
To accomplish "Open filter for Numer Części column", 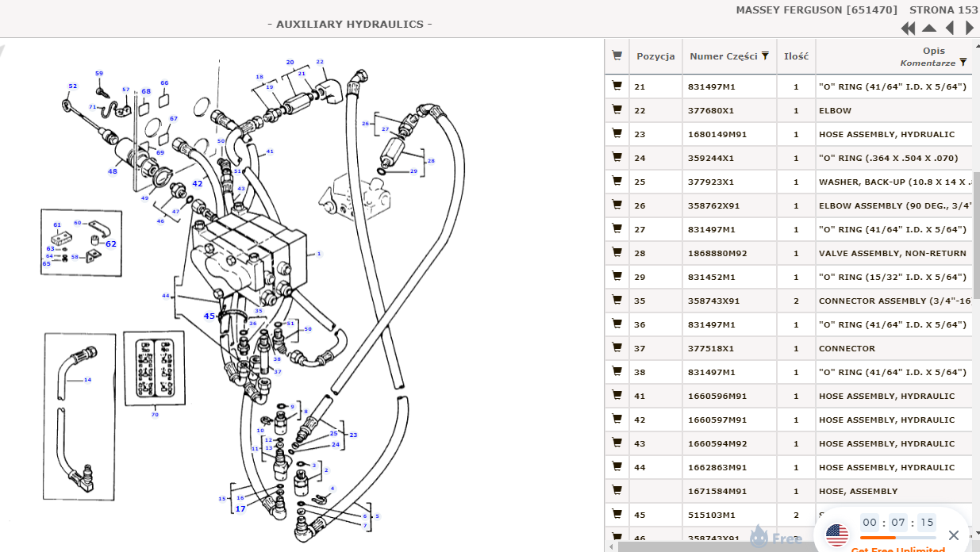I will pyautogui.click(x=765, y=56).
